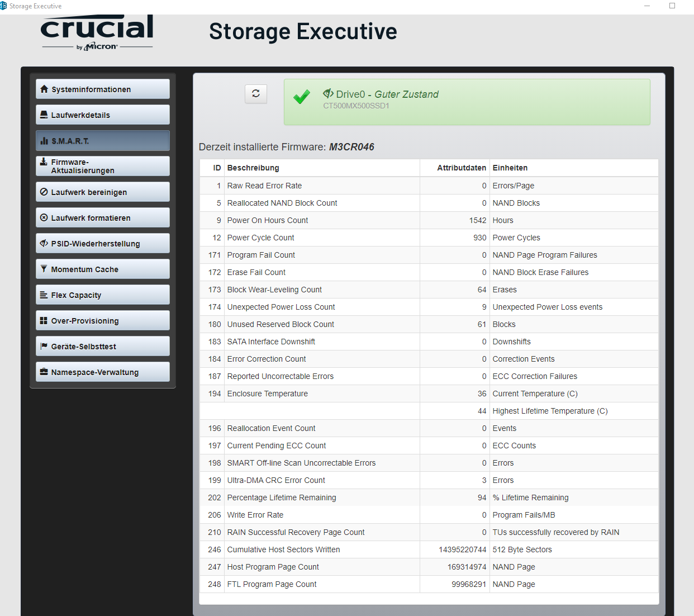Click RAIN Successful Recovery Page Count
The image size is (694, 616).
pyautogui.click(x=296, y=532)
